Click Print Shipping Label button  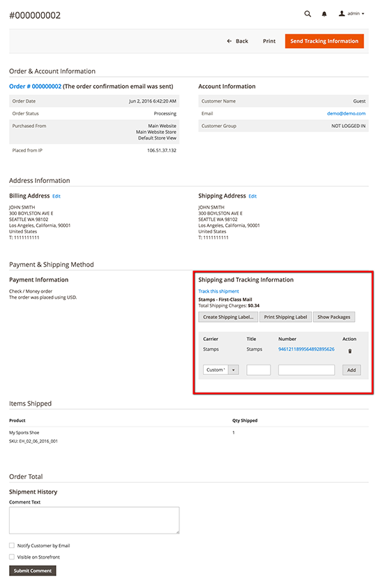[285, 317]
